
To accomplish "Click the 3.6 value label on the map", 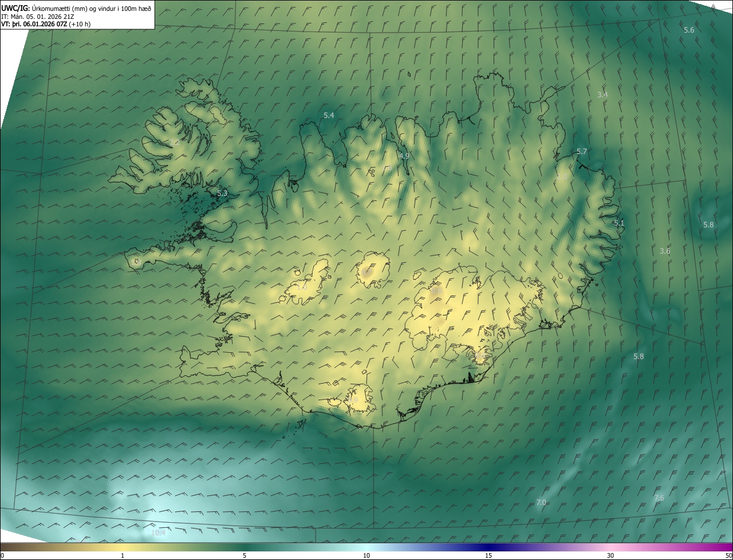I will pyautogui.click(x=665, y=251).
